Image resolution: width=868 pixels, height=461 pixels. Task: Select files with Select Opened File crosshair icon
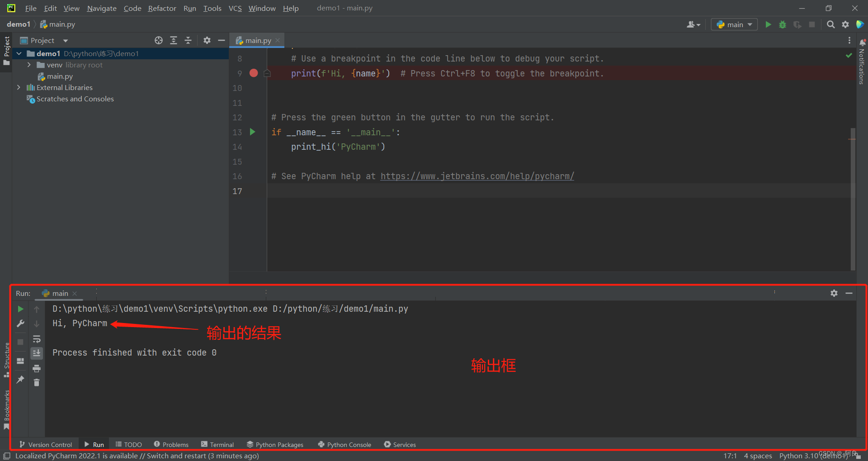[158, 40]
